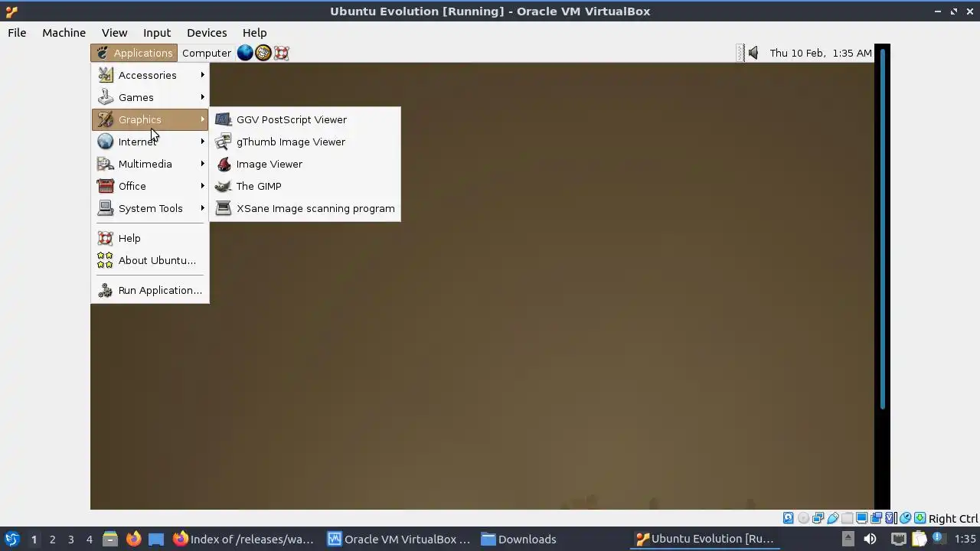Click the VirtualBox keyboard capture arrow icon
The width and height of the screenshot is (980, 551).
920,518
